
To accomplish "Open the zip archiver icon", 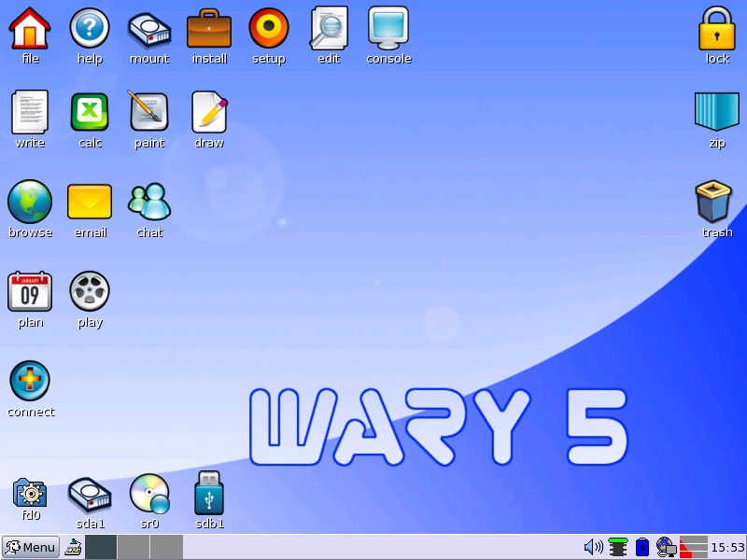I will point(717,113).
